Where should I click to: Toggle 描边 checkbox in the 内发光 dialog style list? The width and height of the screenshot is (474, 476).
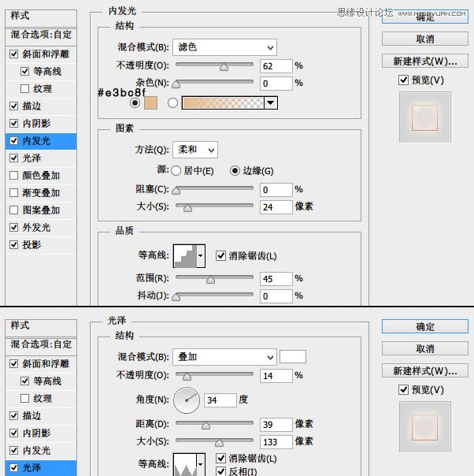point(13,106)
